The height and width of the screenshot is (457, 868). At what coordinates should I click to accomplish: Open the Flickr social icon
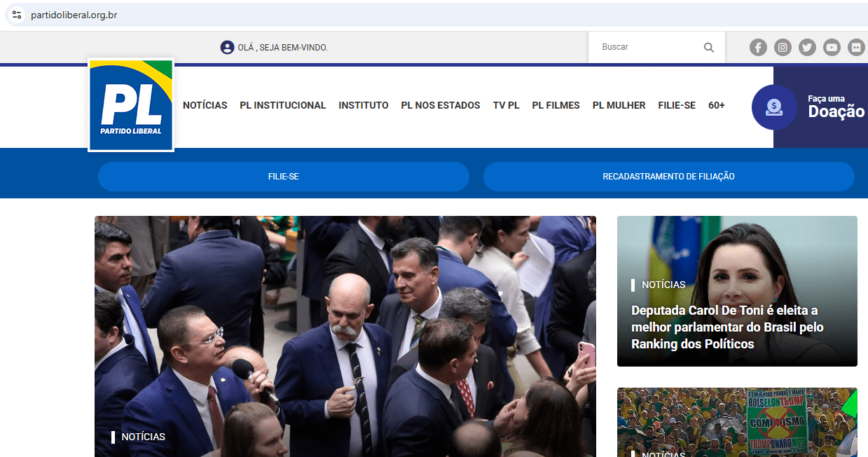(x=856, y=48)
